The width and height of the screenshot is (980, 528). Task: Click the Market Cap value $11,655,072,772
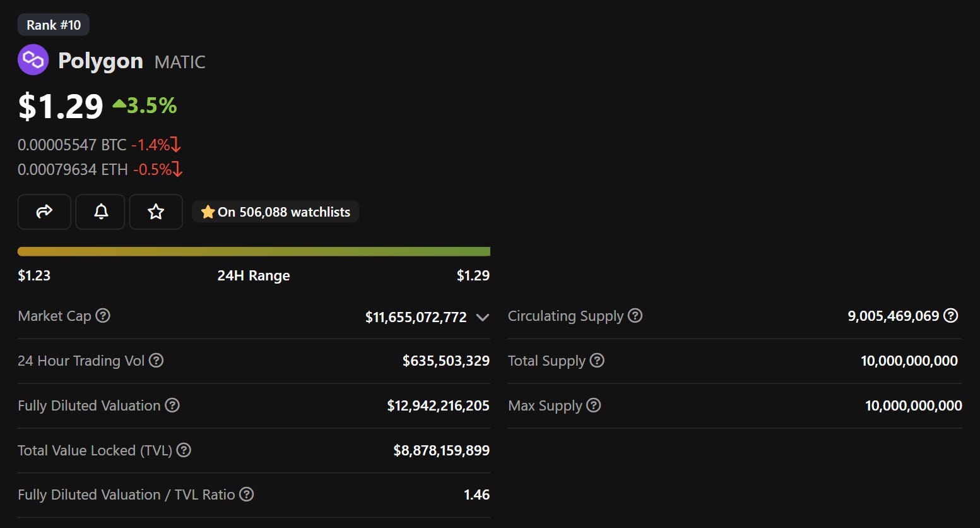(416, 317)
